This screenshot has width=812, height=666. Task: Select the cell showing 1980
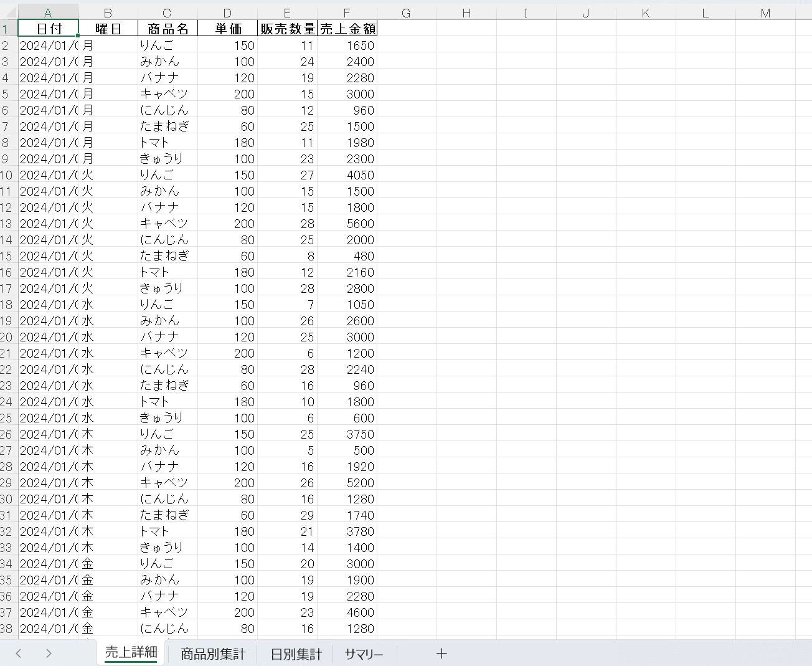point(347,143)
